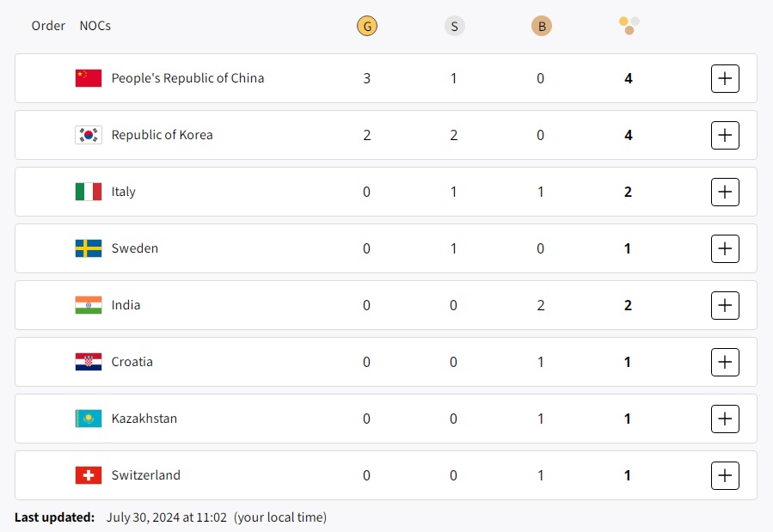773x532 pixels.
Task: Sort by the Order column header
Action: 48,26
